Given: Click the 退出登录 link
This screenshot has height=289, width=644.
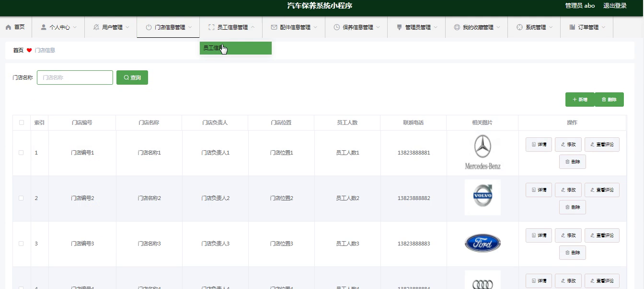Looking at the screenshot, I should [615, 6].
